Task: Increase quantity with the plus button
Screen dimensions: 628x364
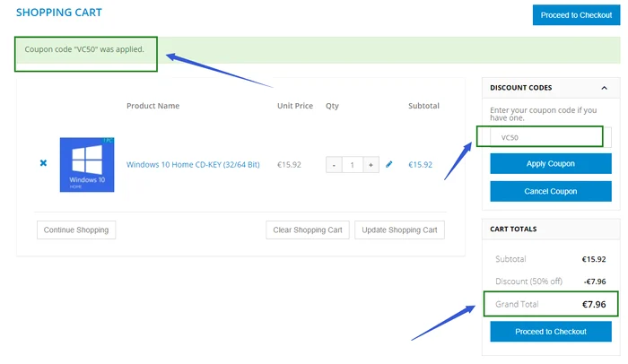Action: click(371, 165)
